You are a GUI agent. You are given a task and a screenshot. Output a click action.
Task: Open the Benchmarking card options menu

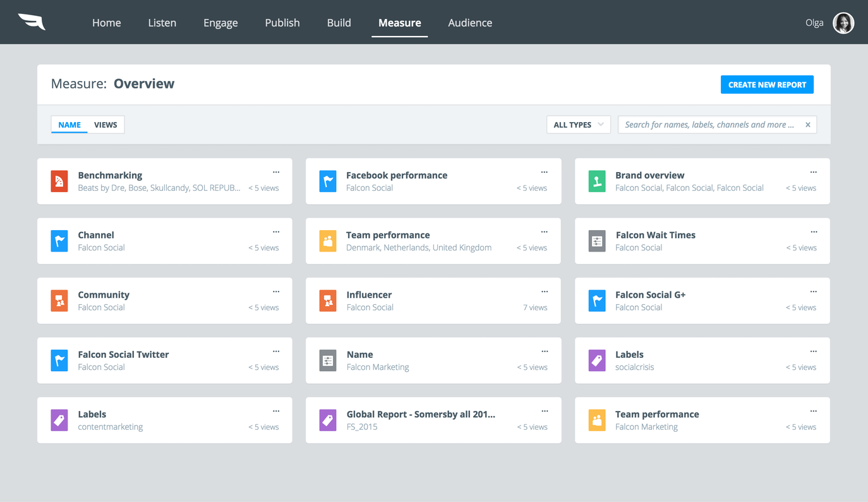click(x=276, y=172)
